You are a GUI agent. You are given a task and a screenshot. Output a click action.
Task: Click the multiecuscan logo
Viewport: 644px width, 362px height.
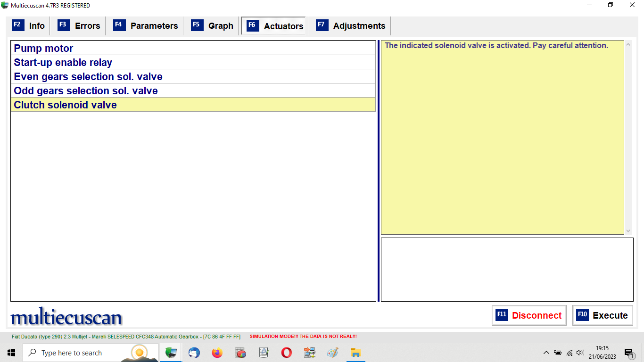(x=66, y=317)
